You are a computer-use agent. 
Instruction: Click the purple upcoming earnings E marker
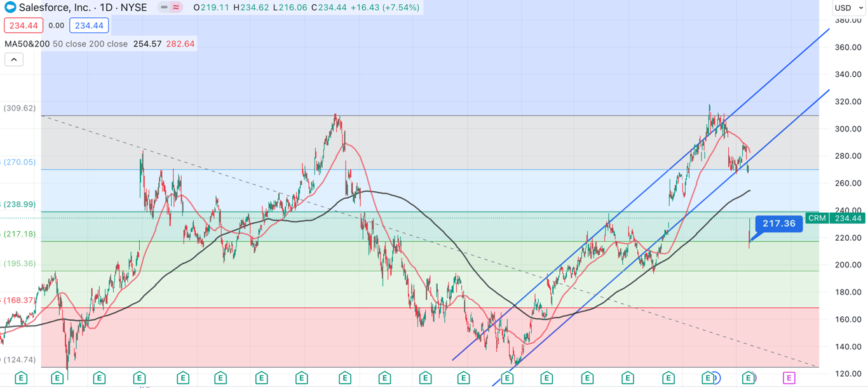tap(789, 378)
